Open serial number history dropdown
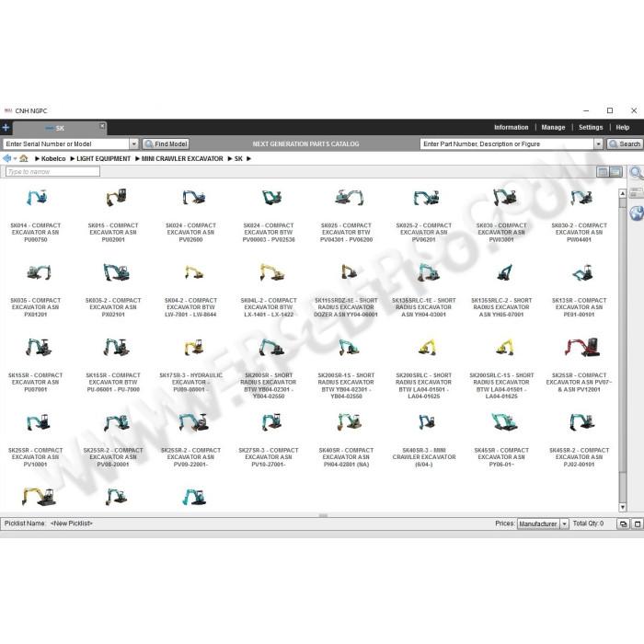 click(134, 144)
